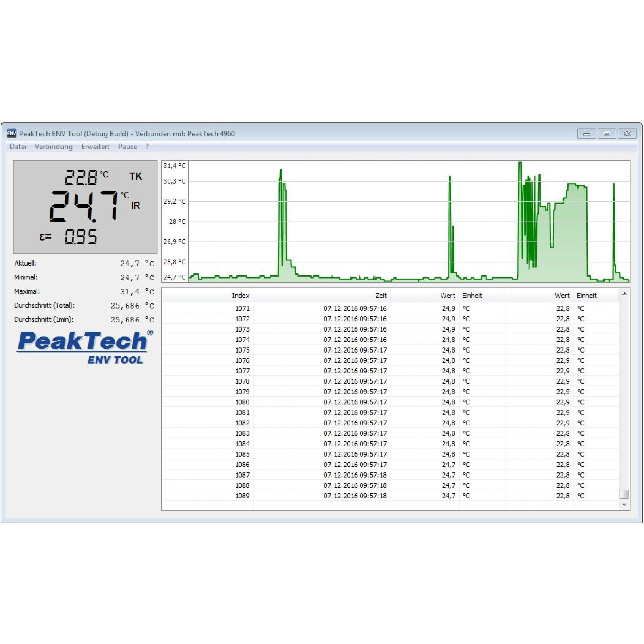
Task: Click the Durchschnitt (Total) label
Action: coord(44,305)
